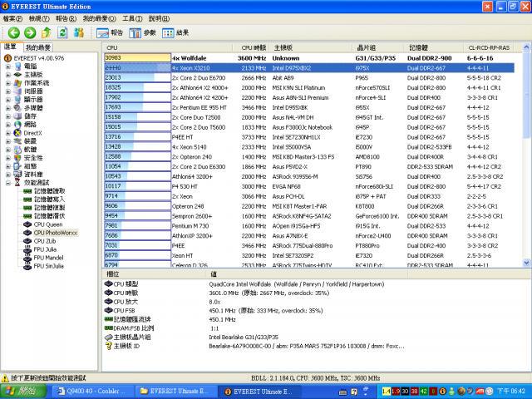The image size is (532, 399).
Task: Click the 參數 parameters toolbar button
Action: pos(142,33)
